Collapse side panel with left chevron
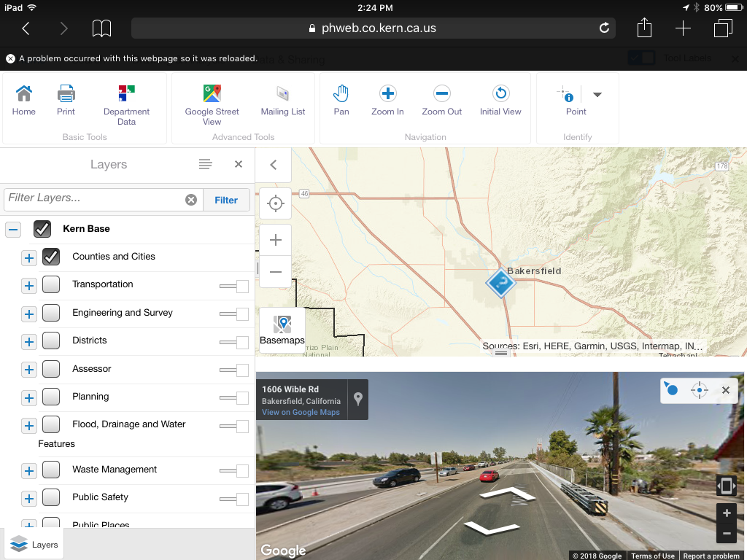Viewport: 747px width, 560px height. tap(274, 165)
